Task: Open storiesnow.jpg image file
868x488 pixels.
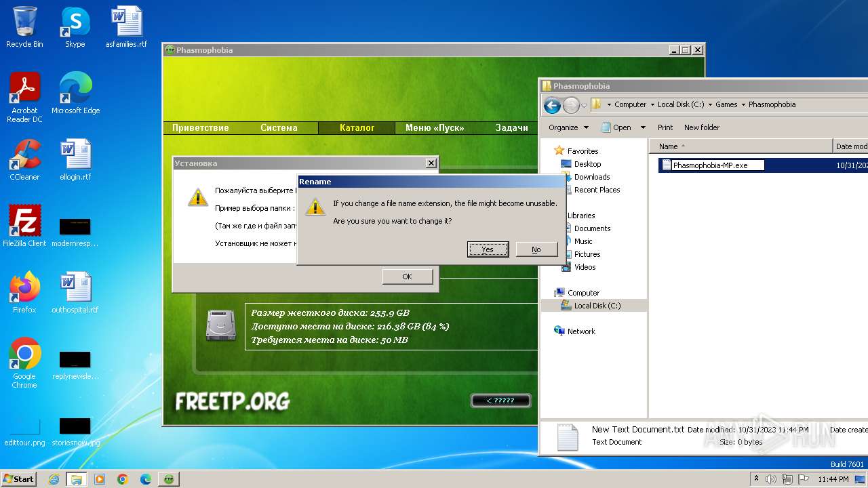Action: [x=75, y=432]
